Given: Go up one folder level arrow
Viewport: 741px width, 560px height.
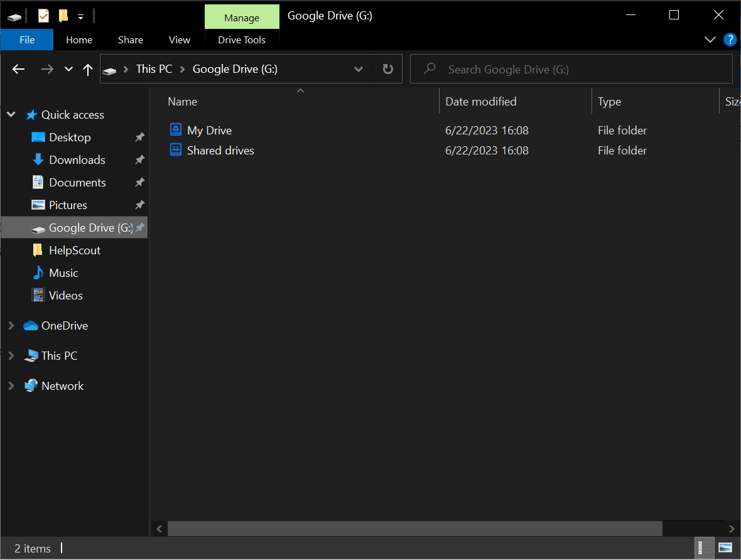Looking at the screenshot, I should point(88,70).
